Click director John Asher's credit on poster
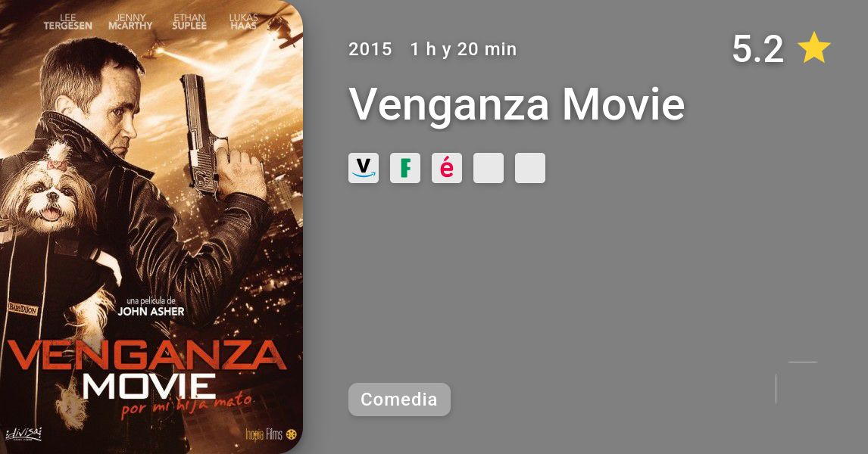 click(x=151, y=307)
